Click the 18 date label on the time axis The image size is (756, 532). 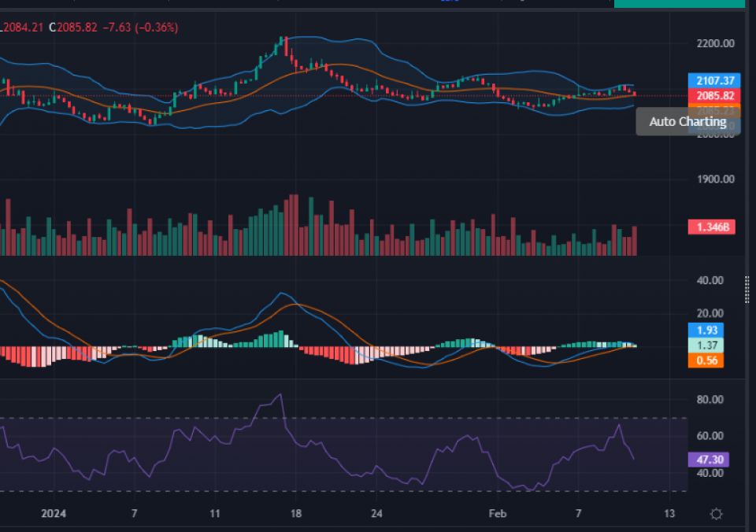[x=296, y=514]
